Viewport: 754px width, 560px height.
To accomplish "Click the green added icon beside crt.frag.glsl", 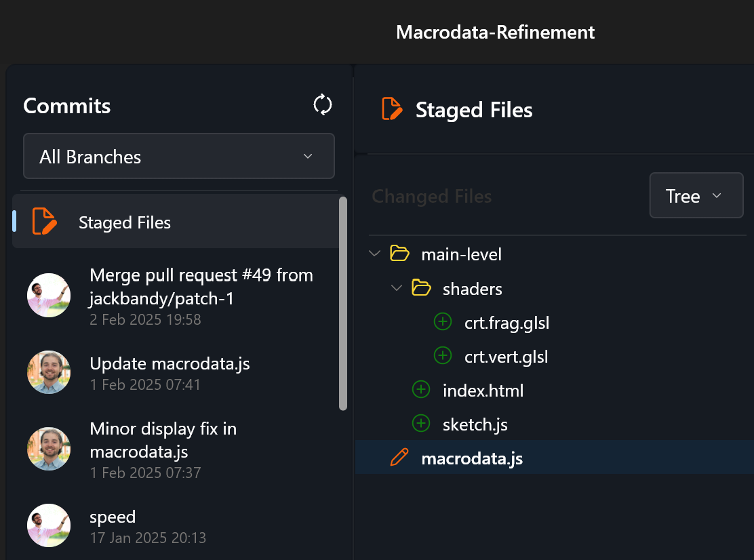I will [442, 321].
